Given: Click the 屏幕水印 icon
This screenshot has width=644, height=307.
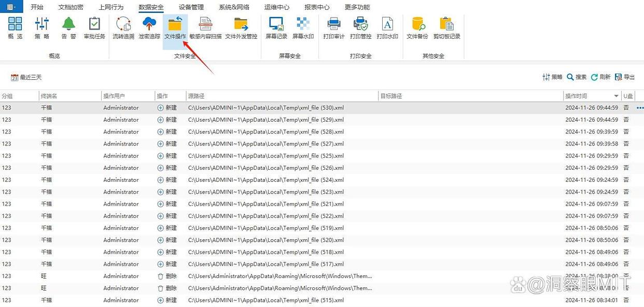Looking at the screenshot, I should coord(303,24).
